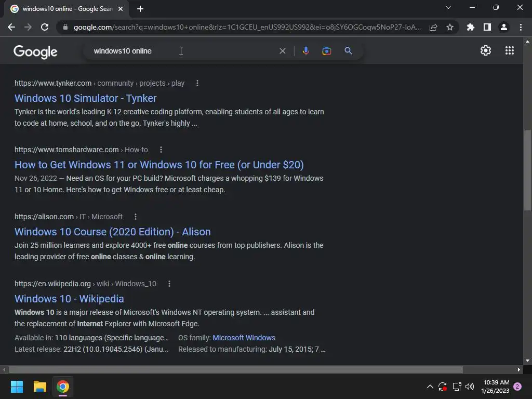Open the tab search chevron
The image size is (532, 399).
pos(448,7)
